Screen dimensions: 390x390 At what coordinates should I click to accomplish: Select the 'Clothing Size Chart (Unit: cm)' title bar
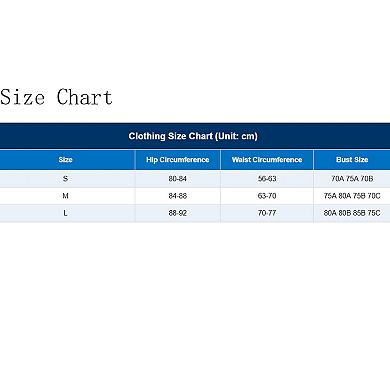point(195,136)
